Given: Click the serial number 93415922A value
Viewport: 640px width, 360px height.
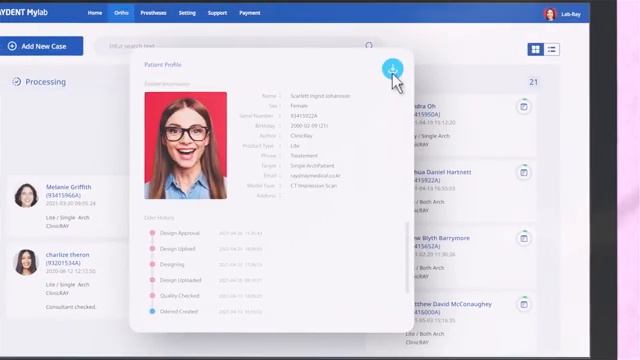Looking at the screenshot, I should (x=304, y=116).
